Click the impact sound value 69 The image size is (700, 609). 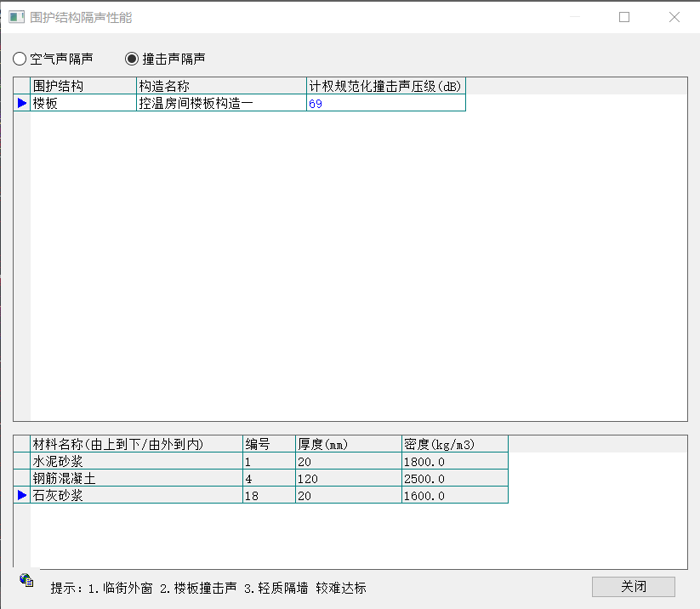[x=385, y=103]
